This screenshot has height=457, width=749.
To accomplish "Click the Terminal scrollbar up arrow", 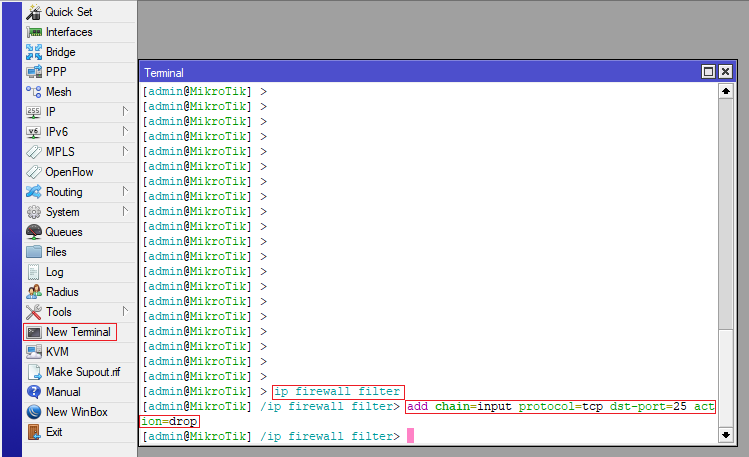I will pos(726,91).
